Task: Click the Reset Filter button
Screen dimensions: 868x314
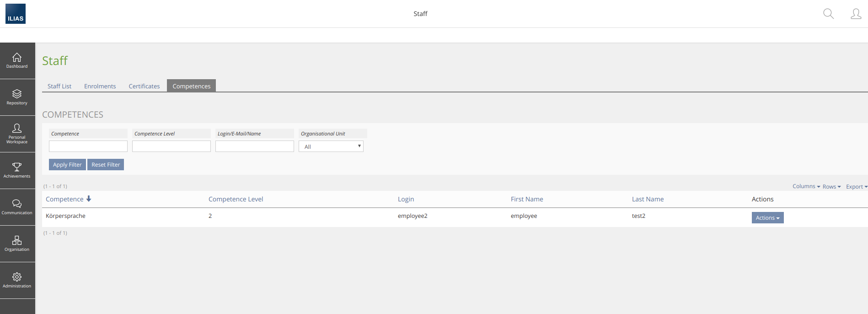Action: [106, 165]
